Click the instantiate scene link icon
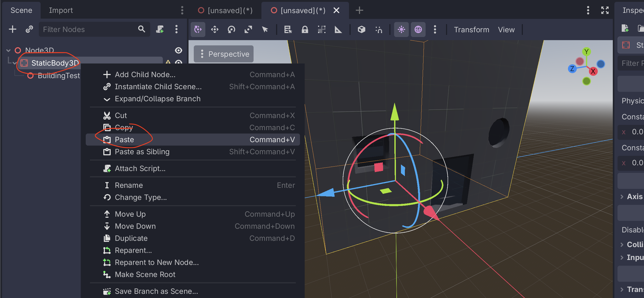The width and height of the screenshot is (644, 298). (29, 29)
